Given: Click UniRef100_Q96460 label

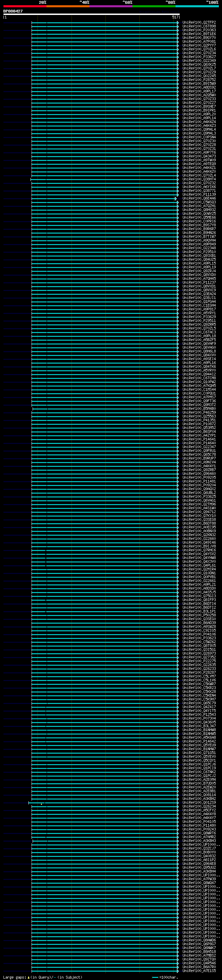Looking at the screenshot, I should coord(199,473).
